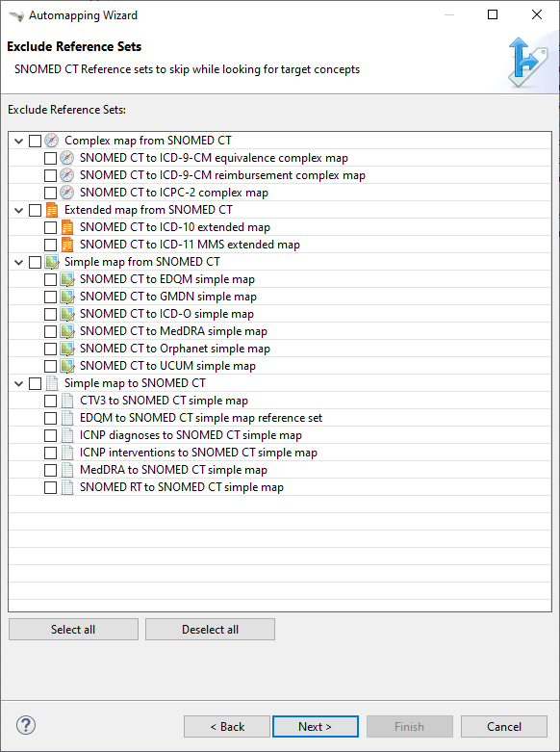
Task: Click the Simple map from SNOMED CT icon
Action: (x=52, y=262)
